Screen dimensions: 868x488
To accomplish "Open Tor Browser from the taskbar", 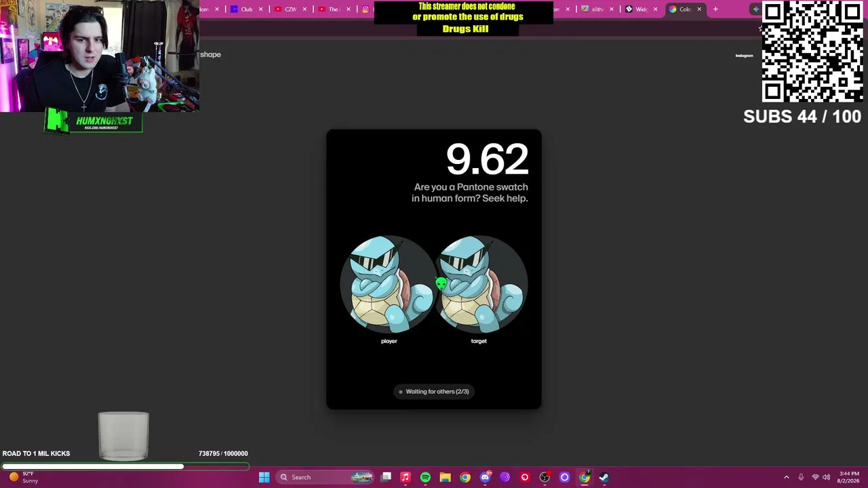I will [x=505, y=477].
